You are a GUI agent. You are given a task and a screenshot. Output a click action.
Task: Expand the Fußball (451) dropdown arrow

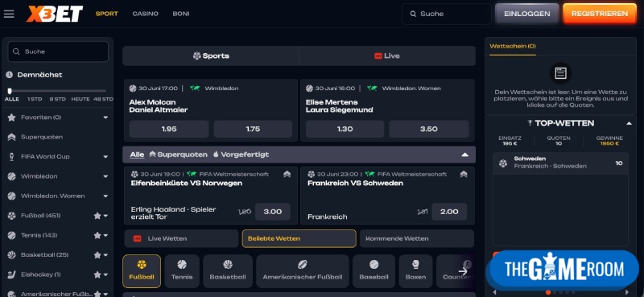click(105, 216)
